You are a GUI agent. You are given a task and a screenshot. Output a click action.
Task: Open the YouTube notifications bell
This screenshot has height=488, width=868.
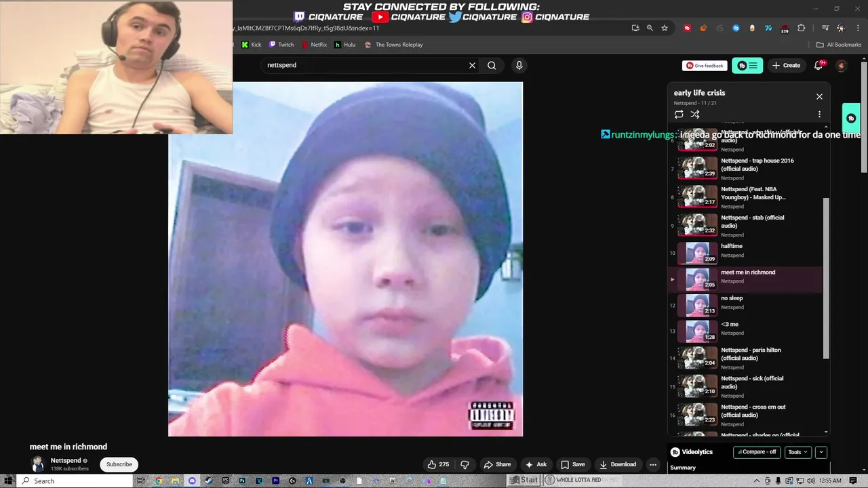[818, 65]
